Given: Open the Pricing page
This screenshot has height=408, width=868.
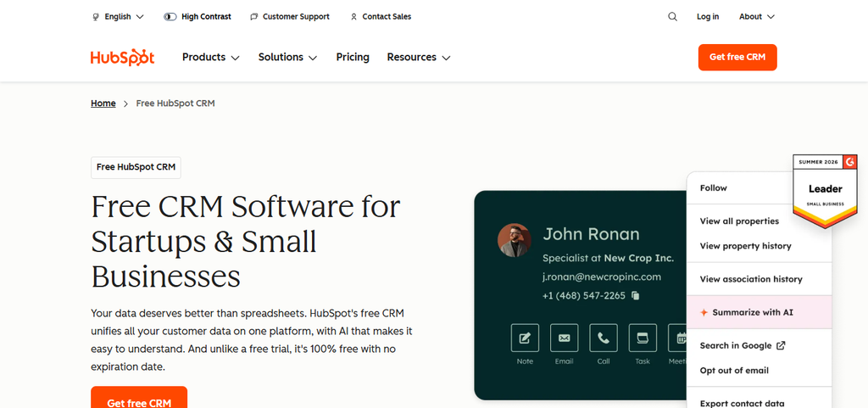Looking at the screenshot, I should point(353,57).
